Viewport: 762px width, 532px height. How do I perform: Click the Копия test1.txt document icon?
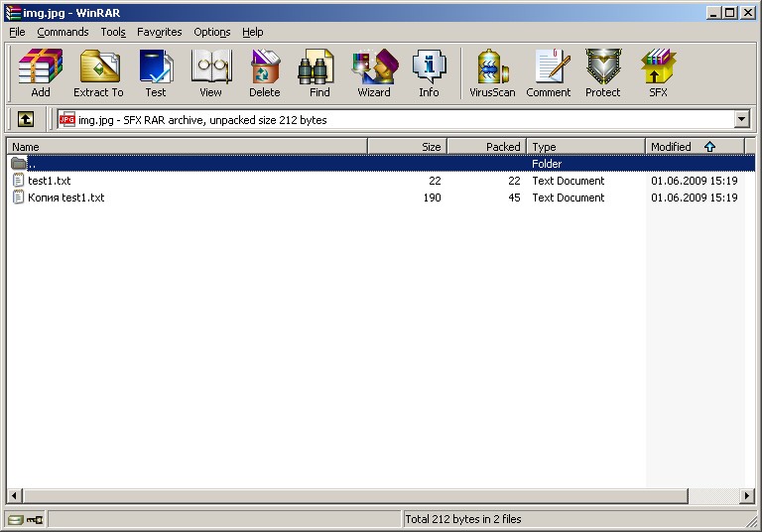(x=18, y=198)
